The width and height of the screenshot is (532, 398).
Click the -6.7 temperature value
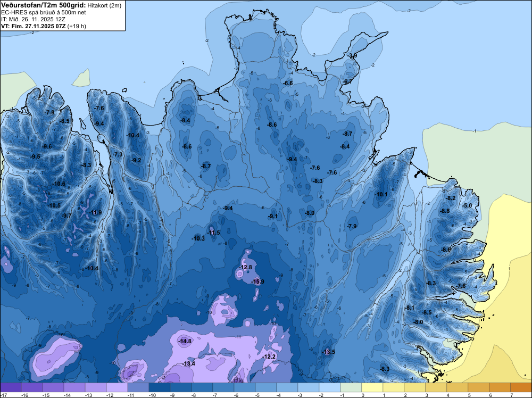point(347,82)
